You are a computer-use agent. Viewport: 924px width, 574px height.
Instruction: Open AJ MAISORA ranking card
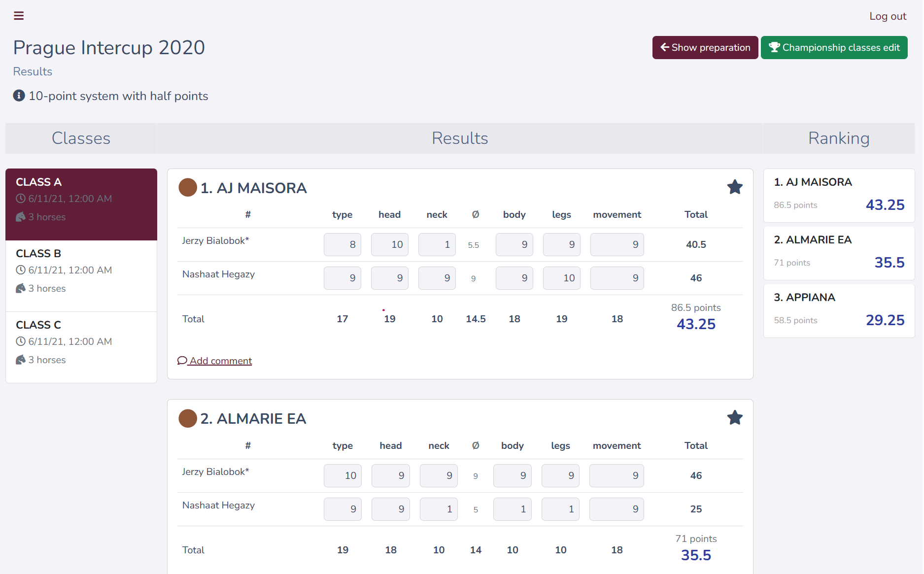coord(839,196)
